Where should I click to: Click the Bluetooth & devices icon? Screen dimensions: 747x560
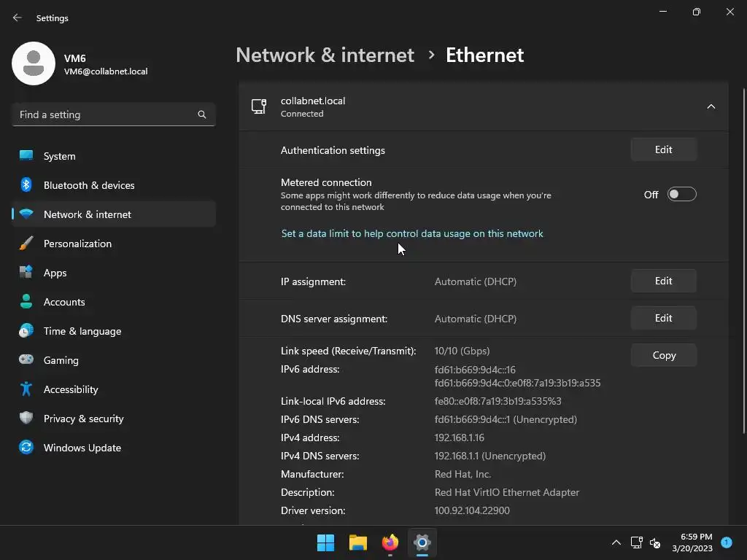click(x=26, y=185)
